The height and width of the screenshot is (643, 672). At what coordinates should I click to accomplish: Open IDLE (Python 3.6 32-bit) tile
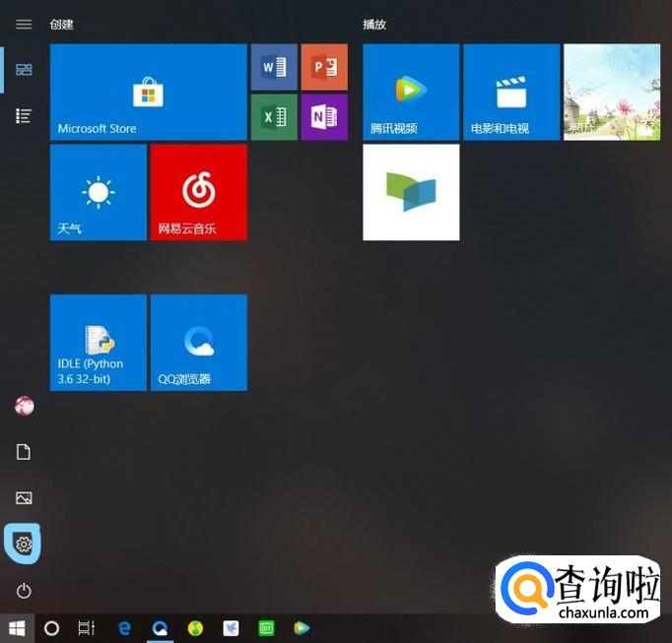coord(99,343)
